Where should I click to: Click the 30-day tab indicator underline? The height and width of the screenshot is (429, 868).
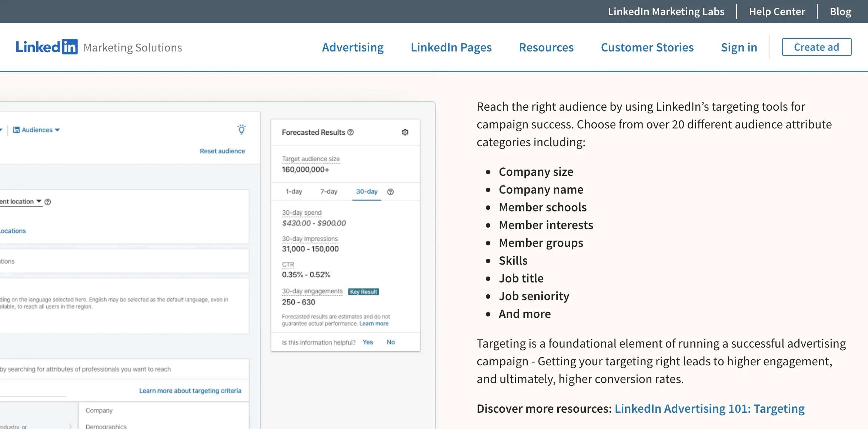point(367,199)
